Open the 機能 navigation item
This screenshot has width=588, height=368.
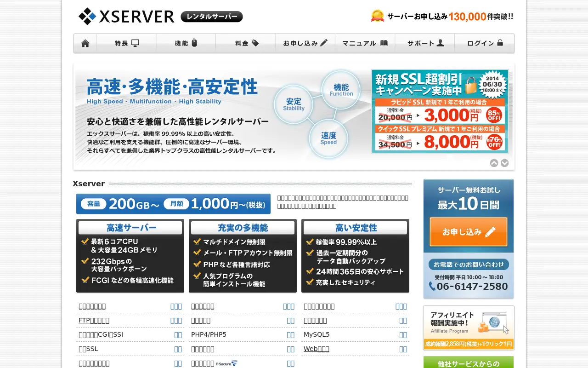[x=186, y=43]
